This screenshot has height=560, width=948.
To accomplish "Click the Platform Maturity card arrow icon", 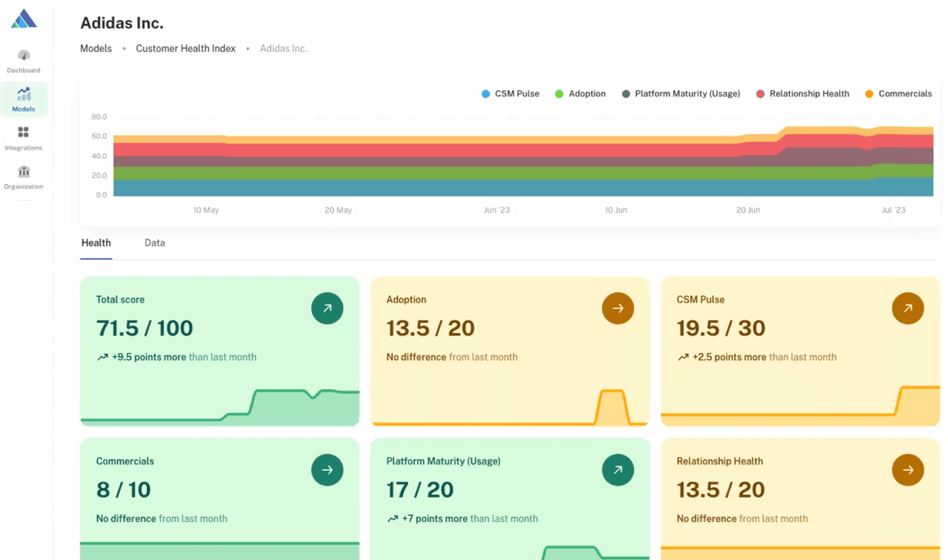I will [x=618, y=470].
